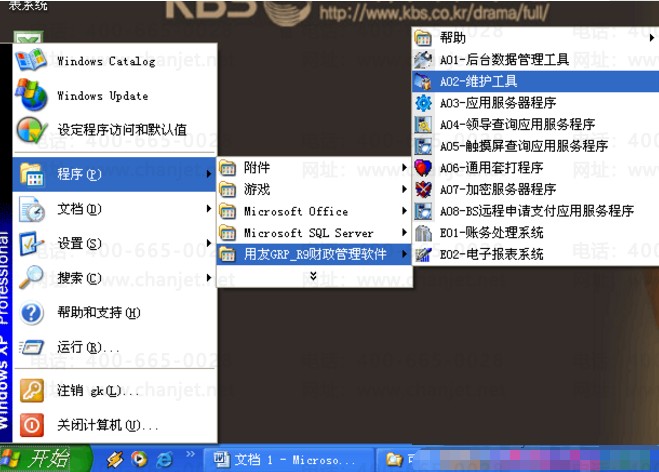Click the 帮助和支持 question mark icon
659x472 pixels.
pos(32,313)
